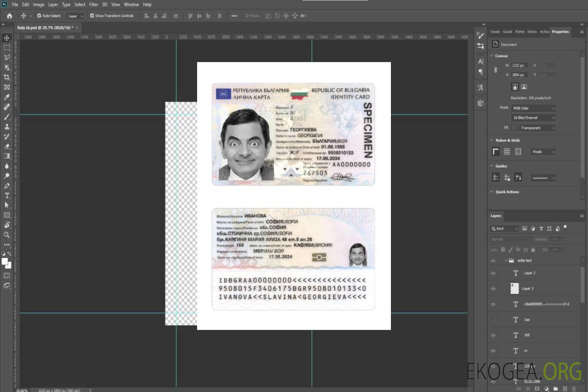Toggle visibility of the 'm' text layer
The image size is (588, 392).
point(493,351)
